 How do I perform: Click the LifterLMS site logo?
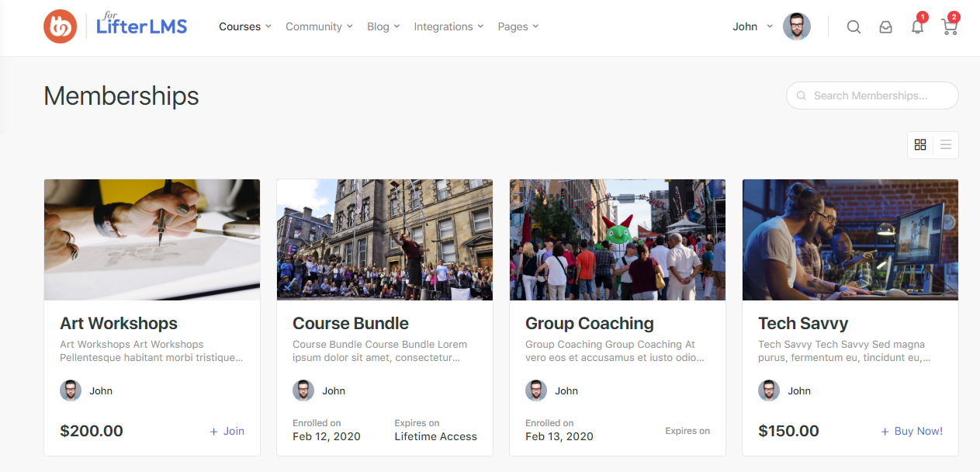coord(116,26)
